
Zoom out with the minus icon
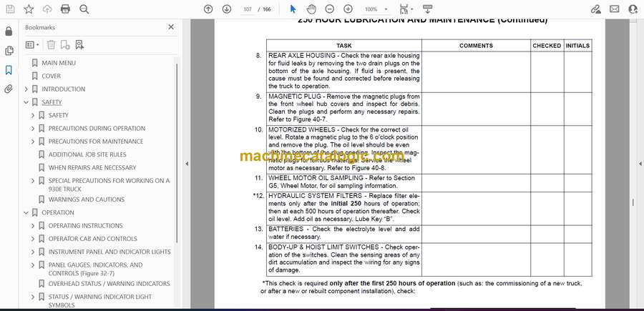(x=330, y=9)
